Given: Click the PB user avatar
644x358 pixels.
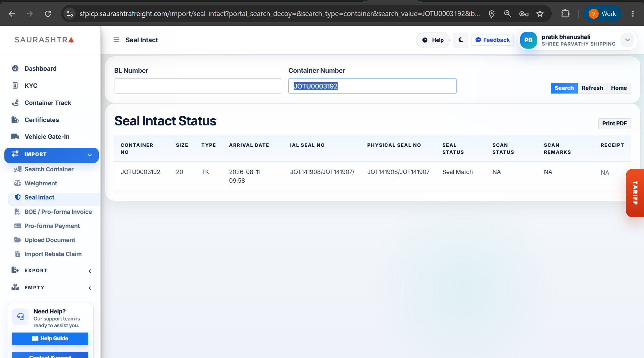Looking at the screenshot, I should point(528,40).
